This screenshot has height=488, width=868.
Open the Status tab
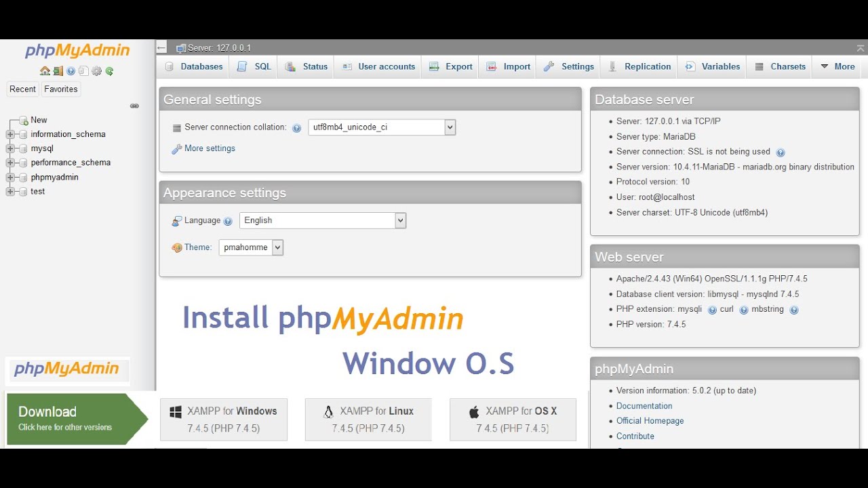tap(307, 66)
